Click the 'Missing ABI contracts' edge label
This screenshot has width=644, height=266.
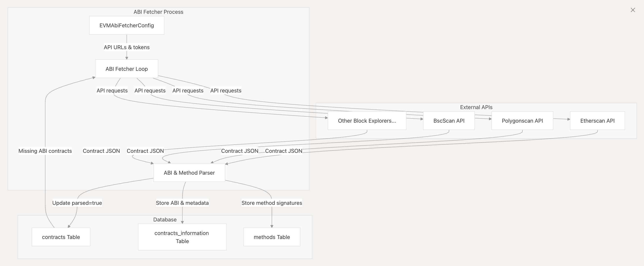45,151
